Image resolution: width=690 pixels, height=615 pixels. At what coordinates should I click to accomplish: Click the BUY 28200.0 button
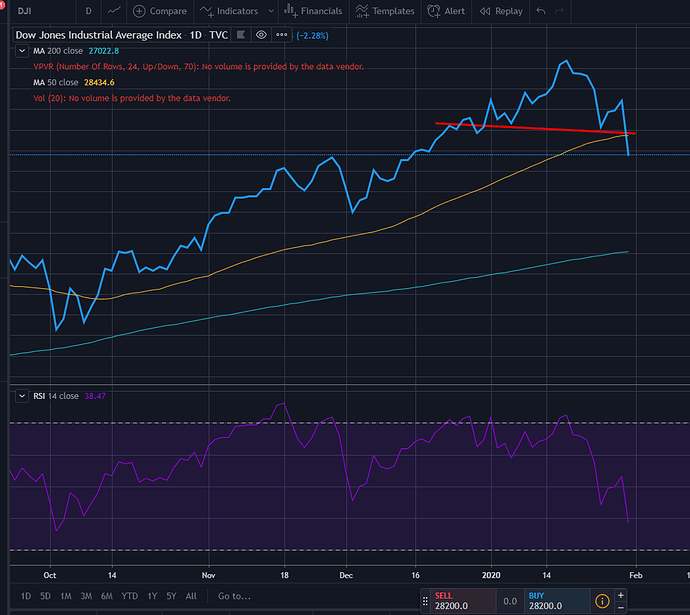[x=557, y=601]
